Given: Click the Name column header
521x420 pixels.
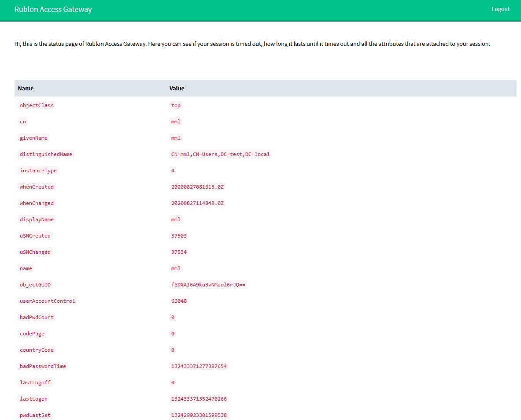Looking at the screenshot, I should coord(26,89).
